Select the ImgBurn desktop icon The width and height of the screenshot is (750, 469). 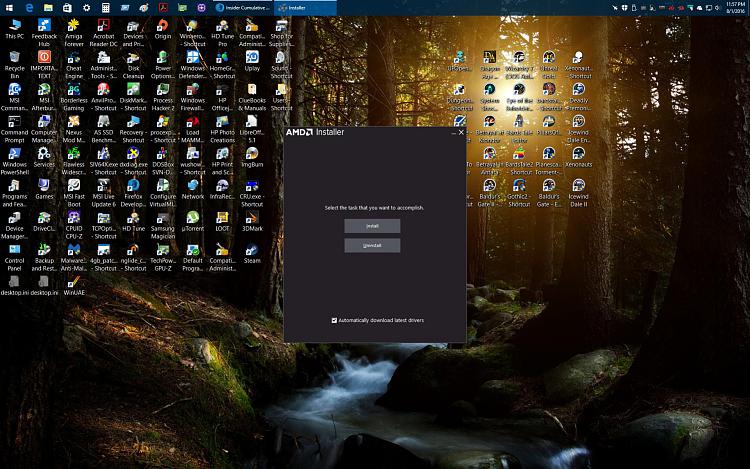(252, 157)
